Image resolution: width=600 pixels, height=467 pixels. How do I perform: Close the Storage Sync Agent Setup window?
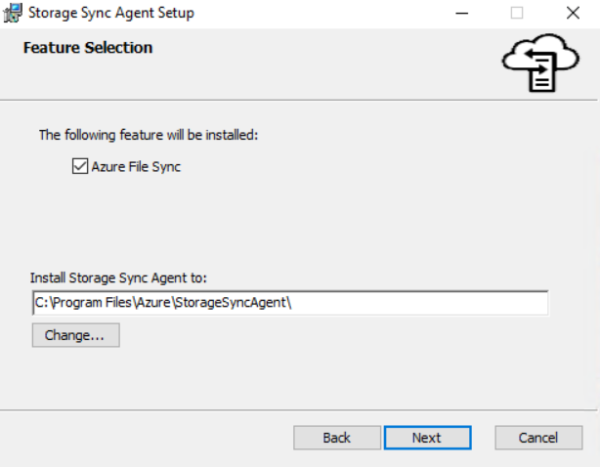pyautogui.click(x=573, y=13)
